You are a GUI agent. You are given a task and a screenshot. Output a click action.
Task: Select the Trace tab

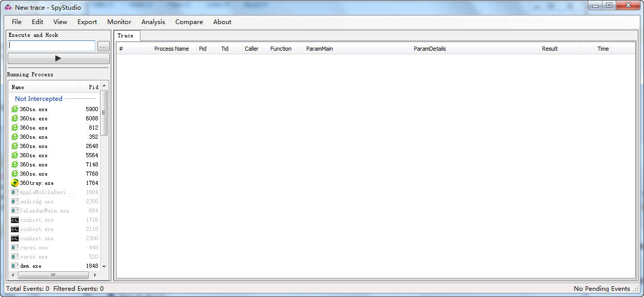126,36
